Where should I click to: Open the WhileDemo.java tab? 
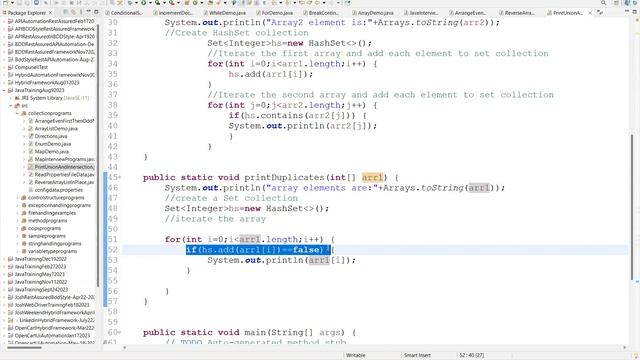224,13
